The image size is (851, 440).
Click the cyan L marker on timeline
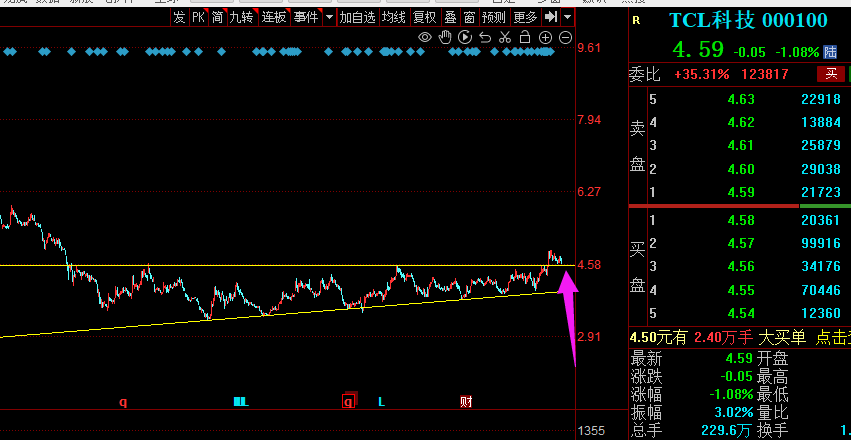click(382, 402)
